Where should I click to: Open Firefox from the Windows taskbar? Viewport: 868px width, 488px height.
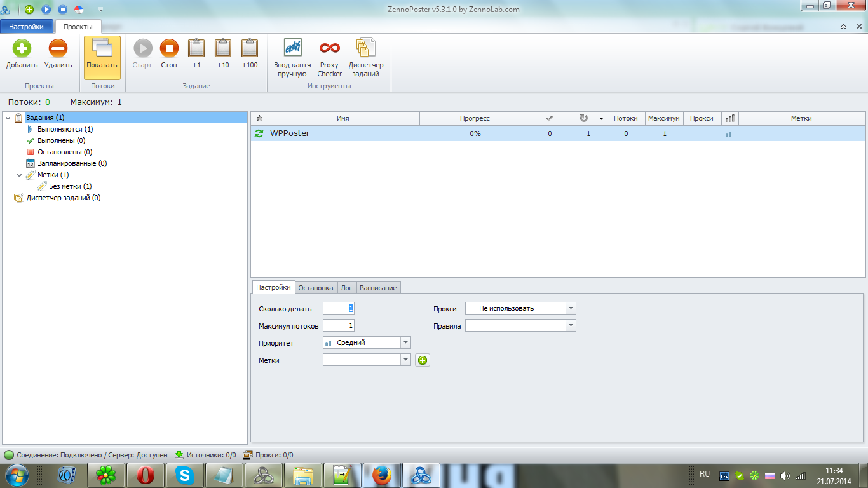381,475
